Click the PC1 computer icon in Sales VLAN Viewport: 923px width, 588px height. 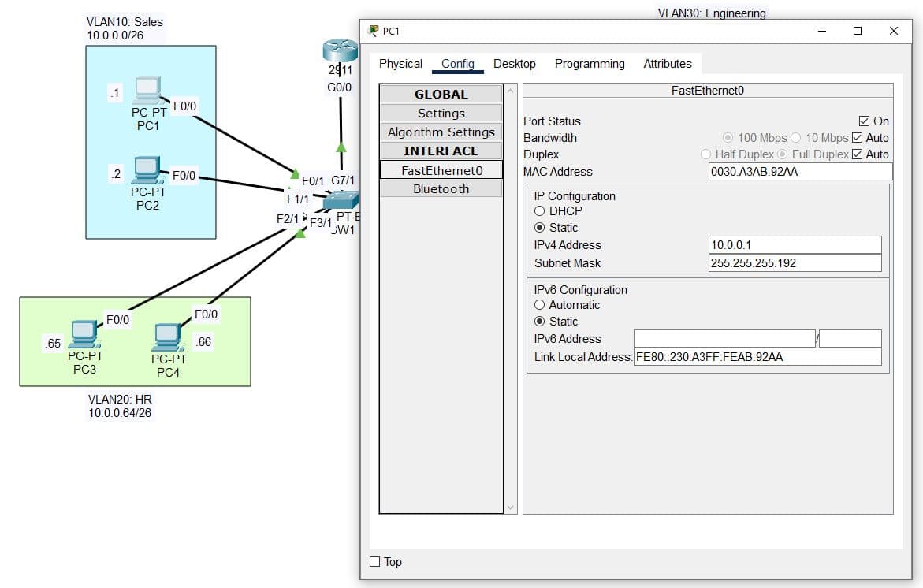click(147, 91)
